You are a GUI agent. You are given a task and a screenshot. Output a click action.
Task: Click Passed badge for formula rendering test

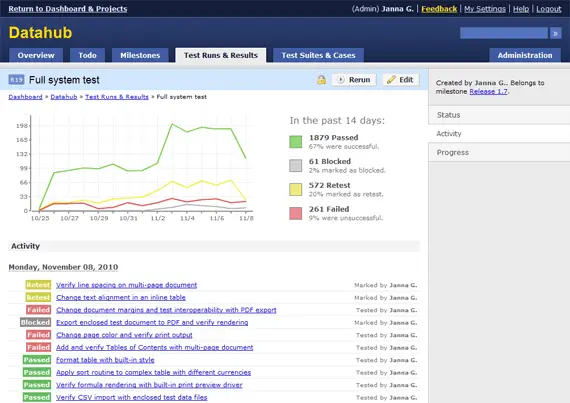(37, 384)
